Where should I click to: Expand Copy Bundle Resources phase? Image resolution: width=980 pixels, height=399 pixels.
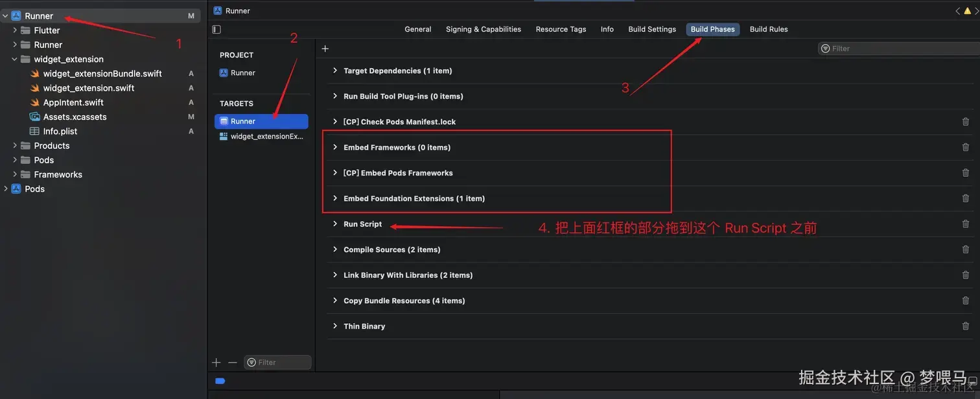(x=335, y=301)
